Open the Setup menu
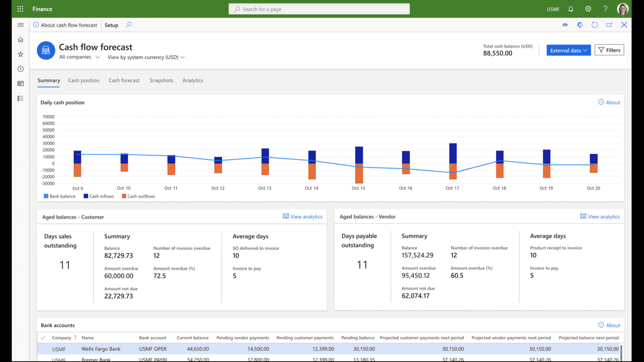The height and width of the screenshot is (362, 644). pos(111,25)
